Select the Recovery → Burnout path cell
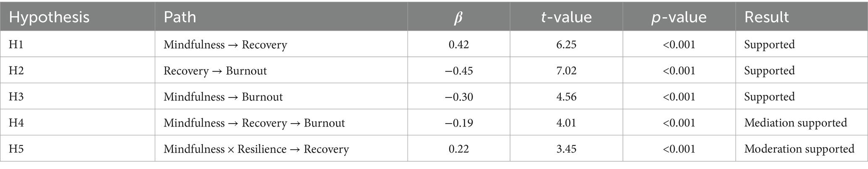The height and width of the screenshot is (169, 868). (x=215, y=70)
